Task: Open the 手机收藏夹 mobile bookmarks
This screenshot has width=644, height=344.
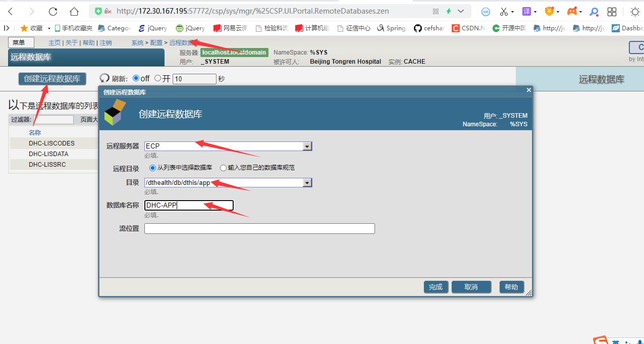Action: click(73, 28)
